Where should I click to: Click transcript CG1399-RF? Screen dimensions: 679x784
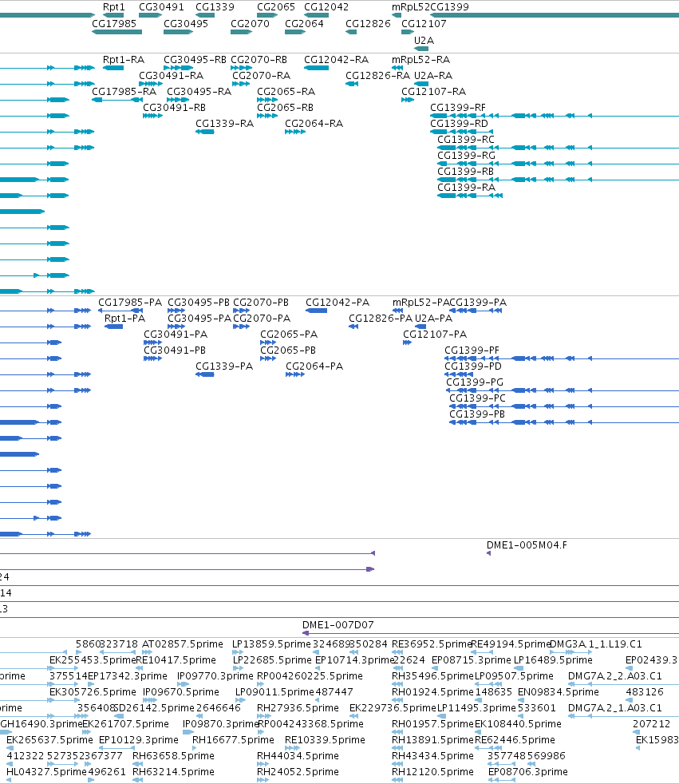(555, 116)
